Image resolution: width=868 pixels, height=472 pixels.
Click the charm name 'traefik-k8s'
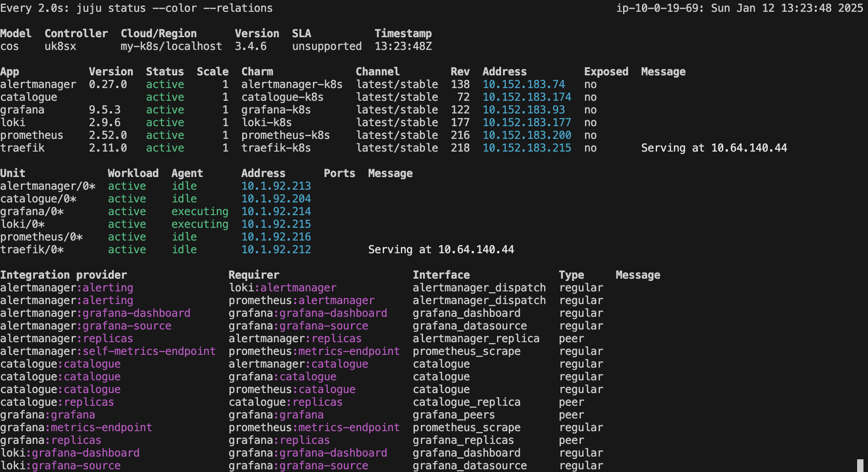[x=276, y=148]
